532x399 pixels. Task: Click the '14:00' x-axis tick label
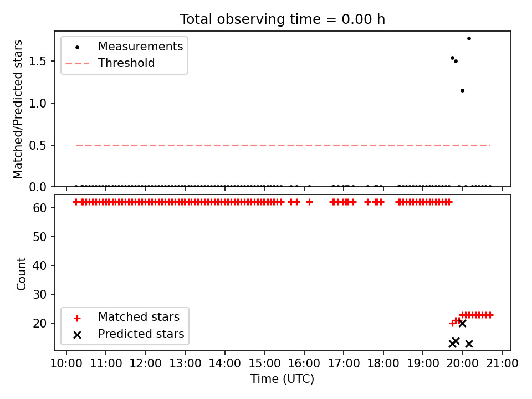tap(224, 364)
